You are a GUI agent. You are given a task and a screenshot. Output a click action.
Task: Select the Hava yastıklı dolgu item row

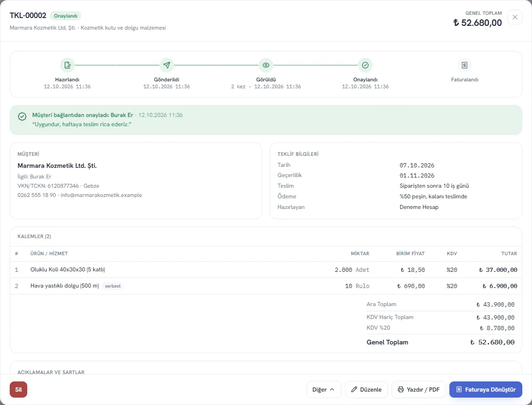point(266,286)
